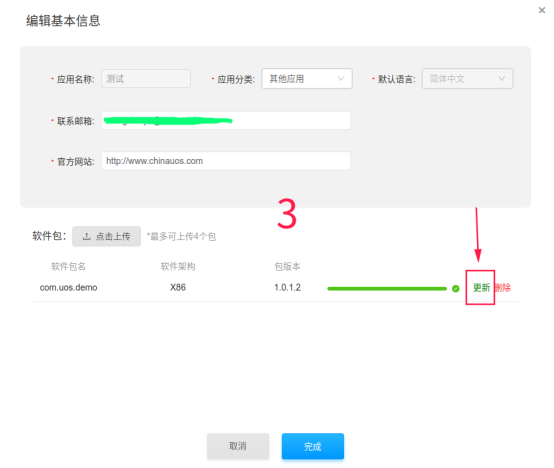The image size is (554, 468).
Task: Click the blue 完成 button
Action: (313, 446)
